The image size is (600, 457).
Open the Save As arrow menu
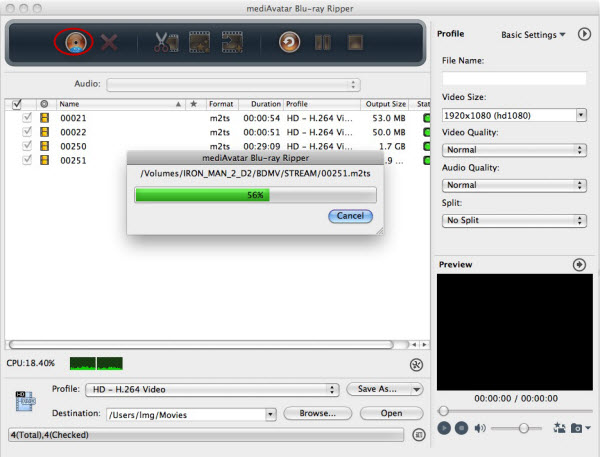(x=416, y=390)
